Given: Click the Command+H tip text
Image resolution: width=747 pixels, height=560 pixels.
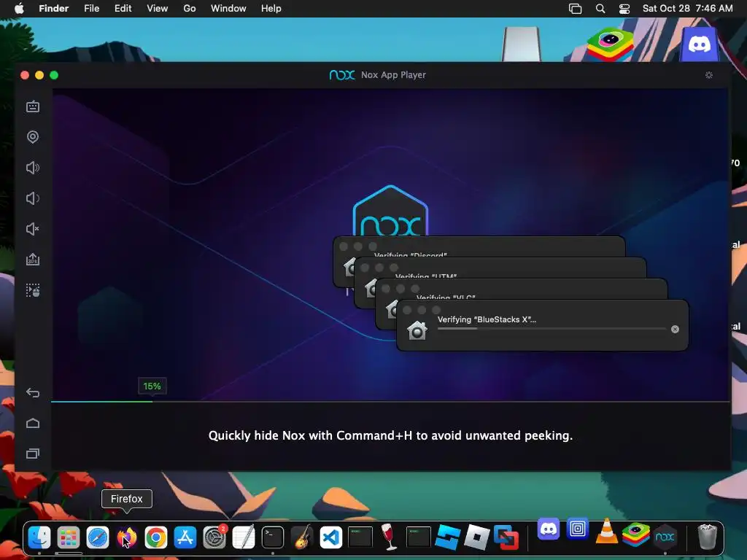Looking at the screenshot, I should tap(390, 435).
